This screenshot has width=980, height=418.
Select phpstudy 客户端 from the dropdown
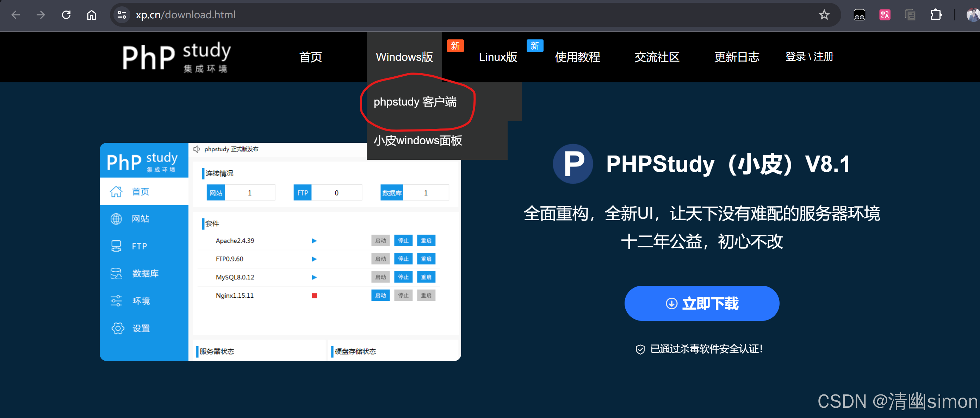click(x=415, y=102)
